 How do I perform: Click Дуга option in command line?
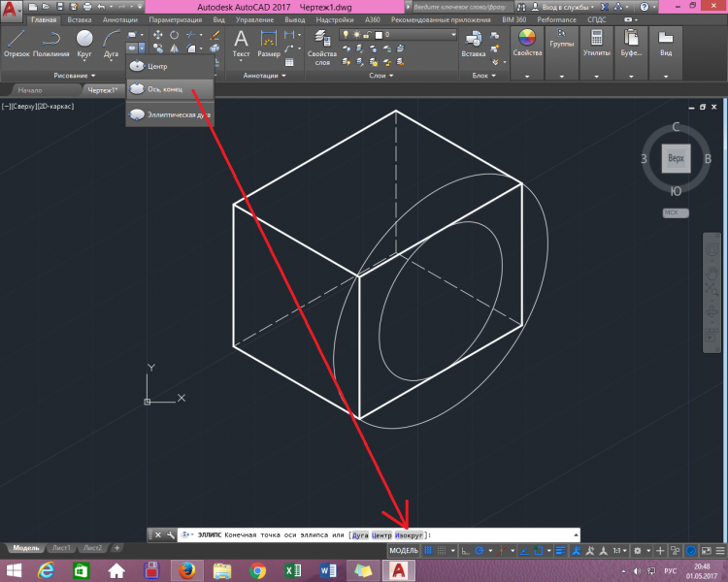pyautogui.click(x=360, y=535)
